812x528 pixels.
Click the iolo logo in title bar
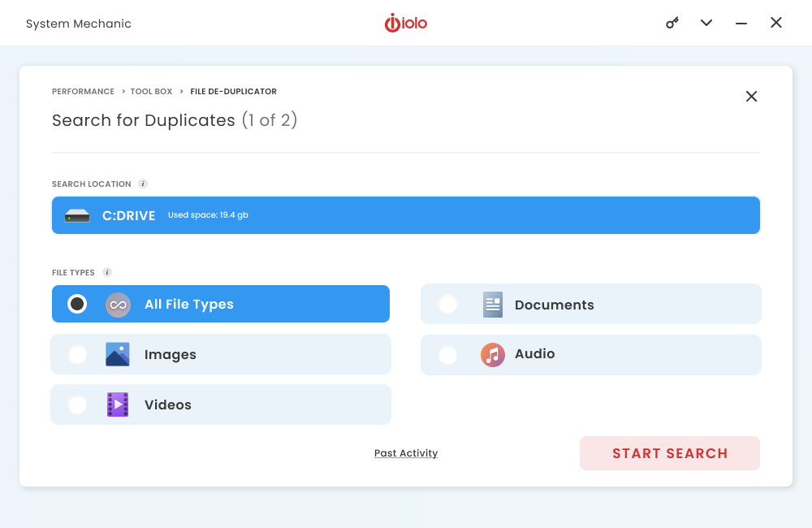(406, 23)
